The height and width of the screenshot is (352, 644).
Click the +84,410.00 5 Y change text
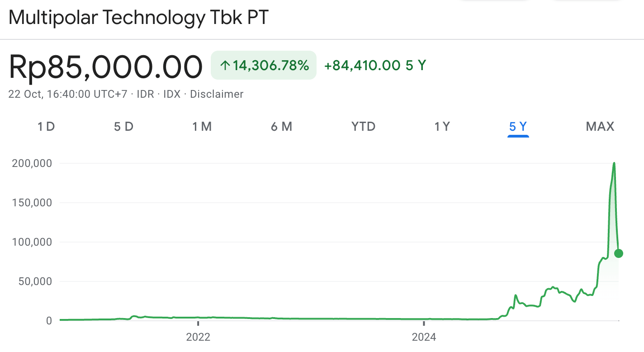(x=375, y=66)
